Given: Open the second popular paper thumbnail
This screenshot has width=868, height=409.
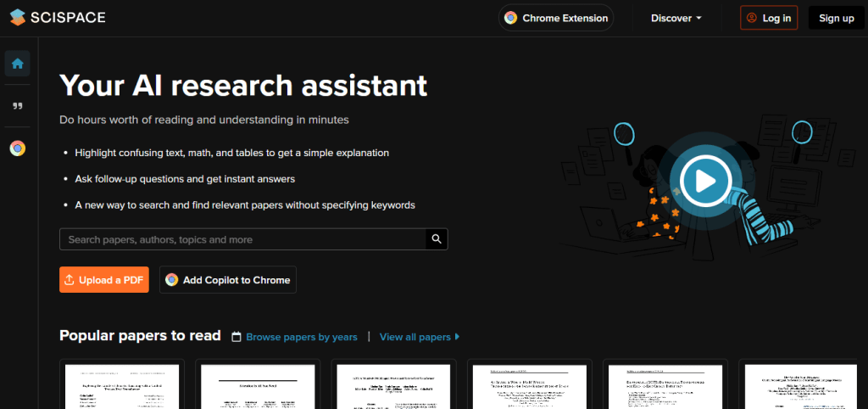Looking at the screenshot, I should click(x=258, y=384).
